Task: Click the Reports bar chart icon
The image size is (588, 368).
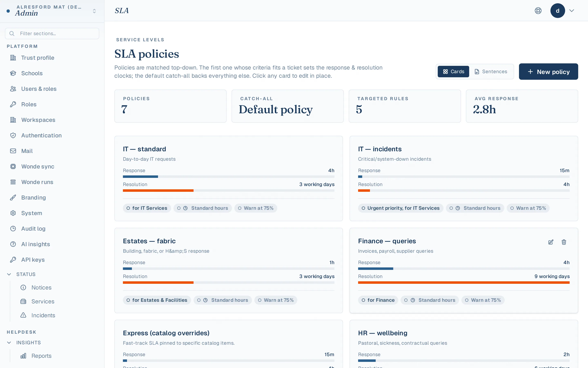Action: pyautogui.click(x=23, y=356)
